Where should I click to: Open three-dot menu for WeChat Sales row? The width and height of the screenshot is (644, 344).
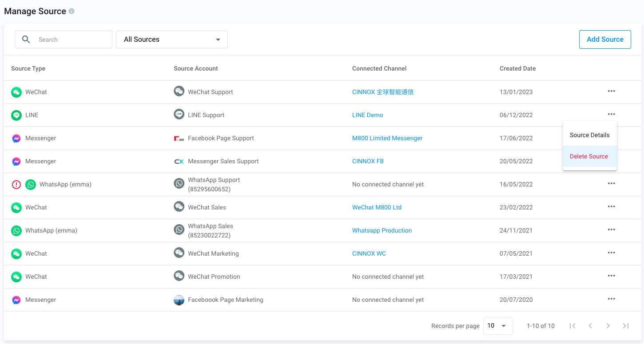(611, 207)
